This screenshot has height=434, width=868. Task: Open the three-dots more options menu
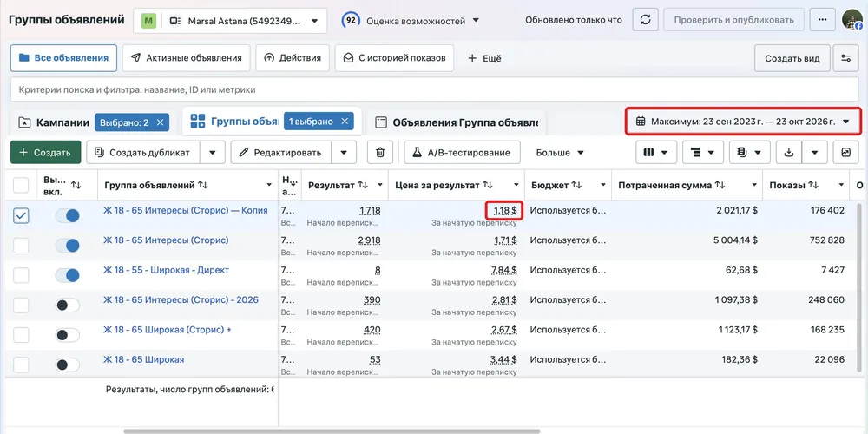[x=822, y=20]
